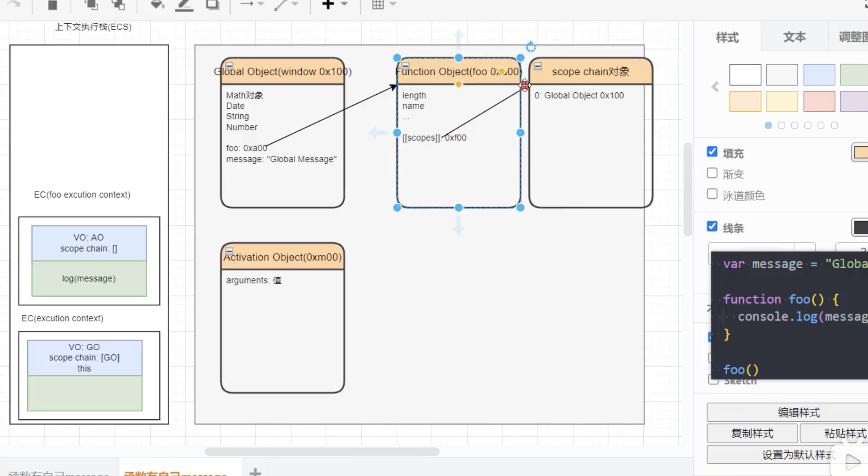Open the waypoints dropdown caret
Viewport: 868px width, 476px height.
coord(295,4)
